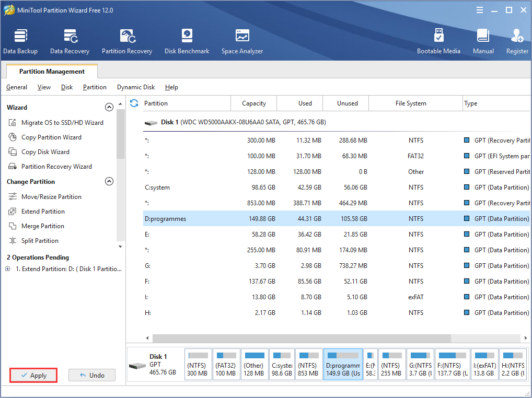532x398 pixels.
Task: Start the Migrate OS to SSD/HD Wizard
Action: tap(55, 122)
